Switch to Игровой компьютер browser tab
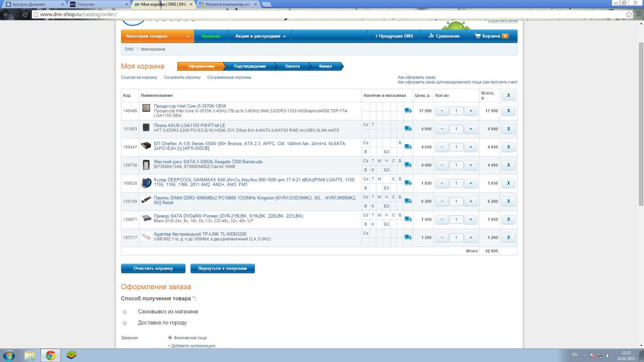The width and height of the screenshot is (644, 362). pyautogui.click(x=227, y=4)
